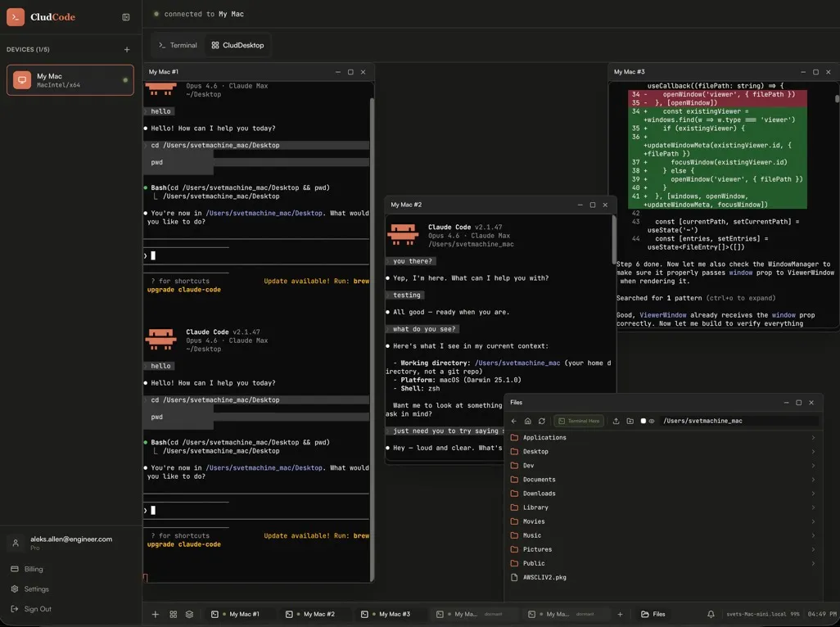Expand the Applications folder

coord(814,436)
